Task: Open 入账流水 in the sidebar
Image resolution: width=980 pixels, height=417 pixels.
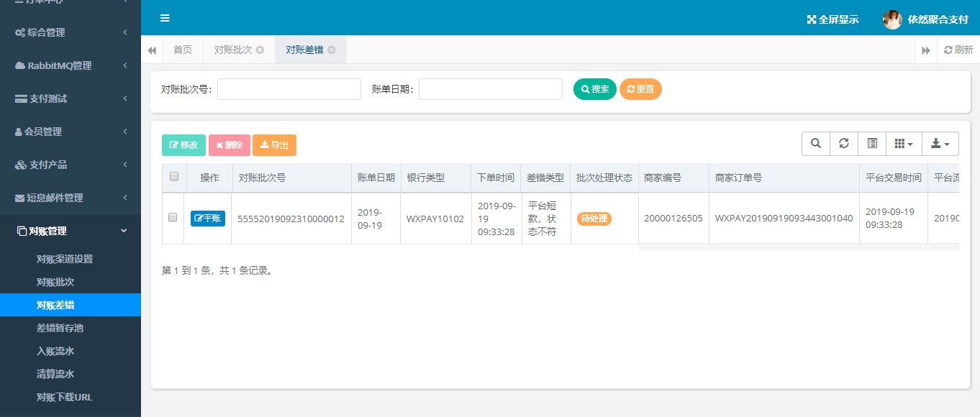Action: point(71,351)
